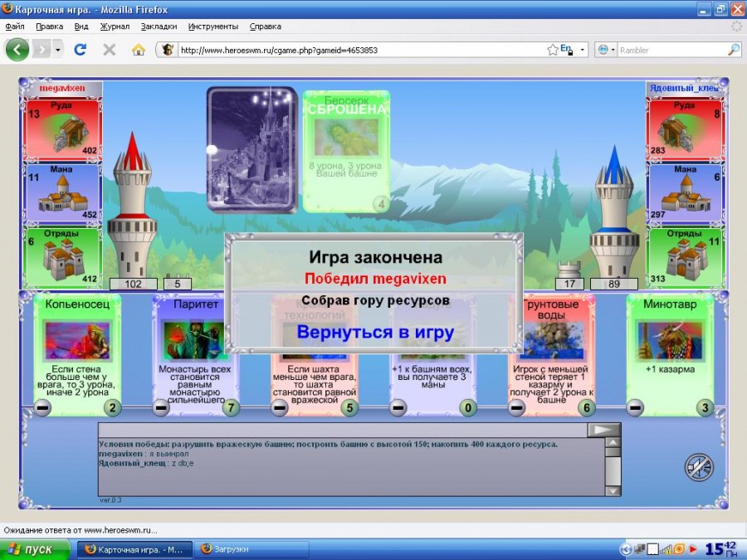
Task: Discard the Минотавр card with its minus button
Action: click(635, 407)
